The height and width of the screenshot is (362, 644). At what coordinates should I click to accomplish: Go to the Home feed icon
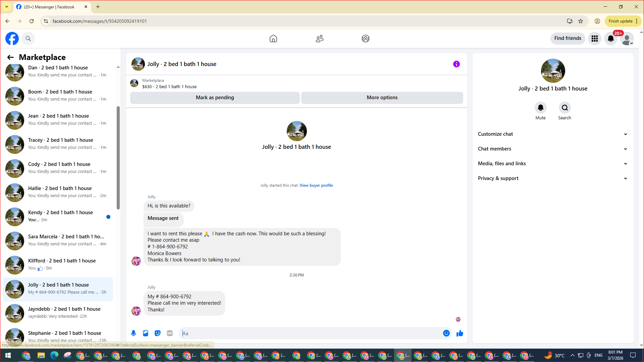pyautogui.click(x=273, y=39)
